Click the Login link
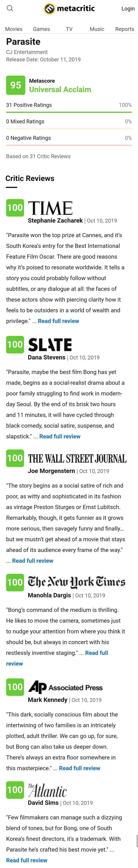 (x=128, y=8)
